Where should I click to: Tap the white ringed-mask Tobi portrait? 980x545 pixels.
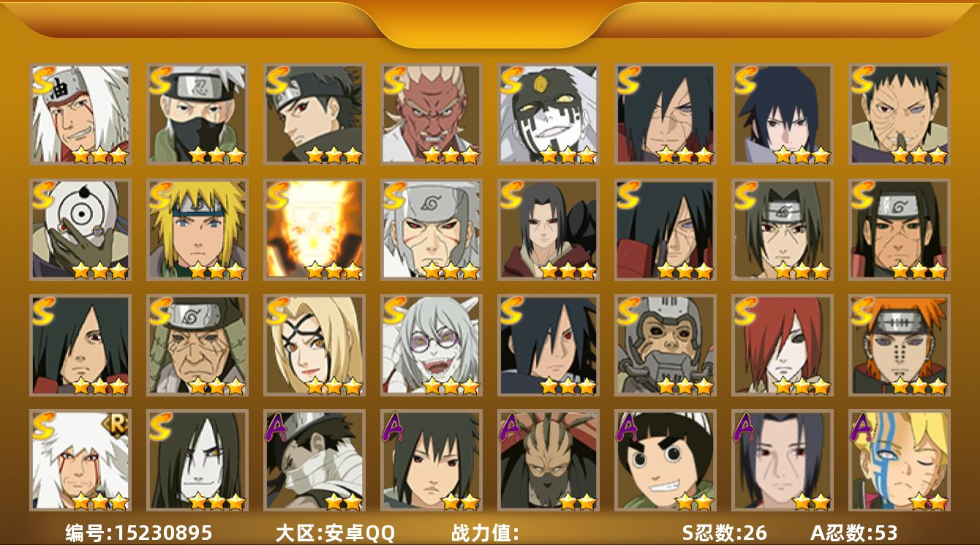tap(80, 230)
